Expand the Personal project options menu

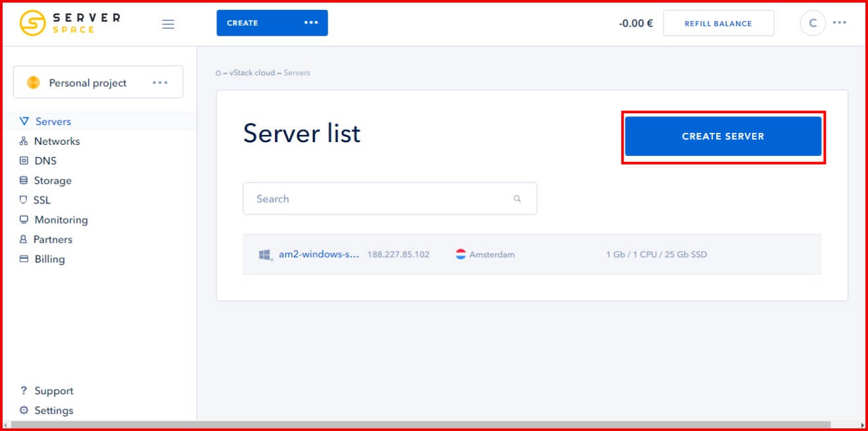tap(160, 83)
